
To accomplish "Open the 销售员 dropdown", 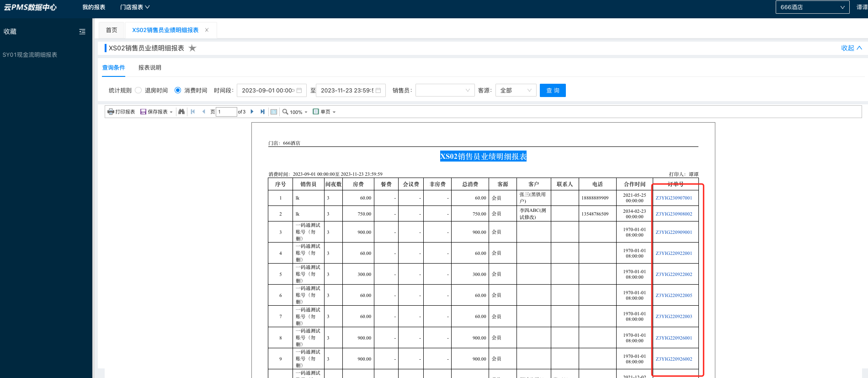I will pos(445,90).
